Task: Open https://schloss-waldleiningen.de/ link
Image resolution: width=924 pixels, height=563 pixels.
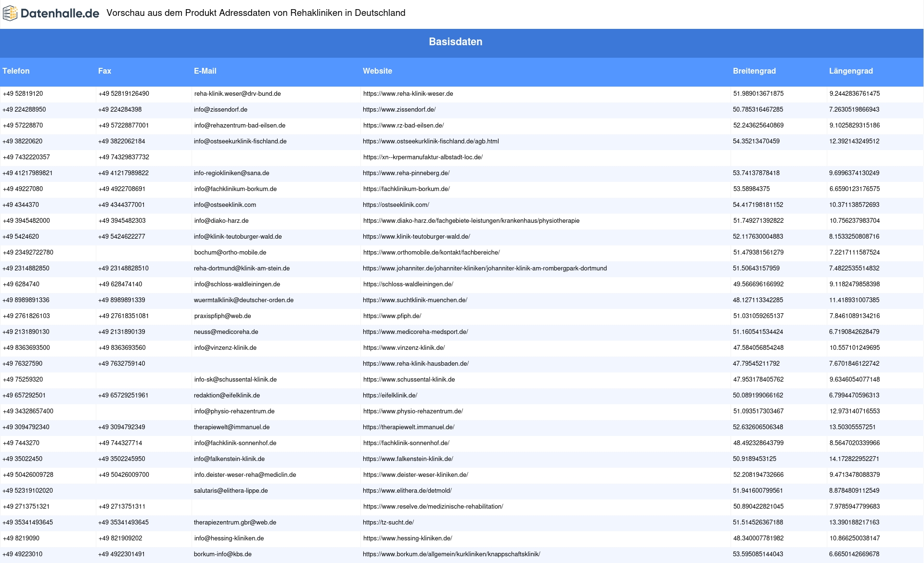Action: tap(408, 284)
